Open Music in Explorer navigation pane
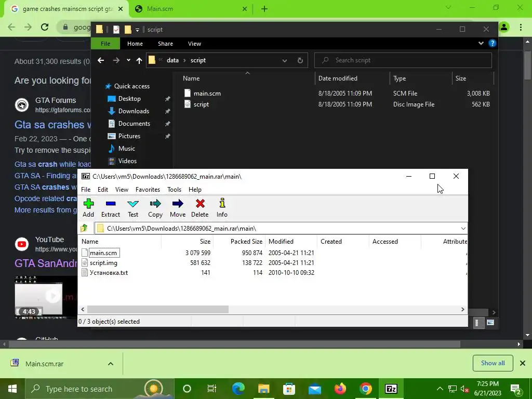This screenshot has width=532, height=399. (126, 149)
